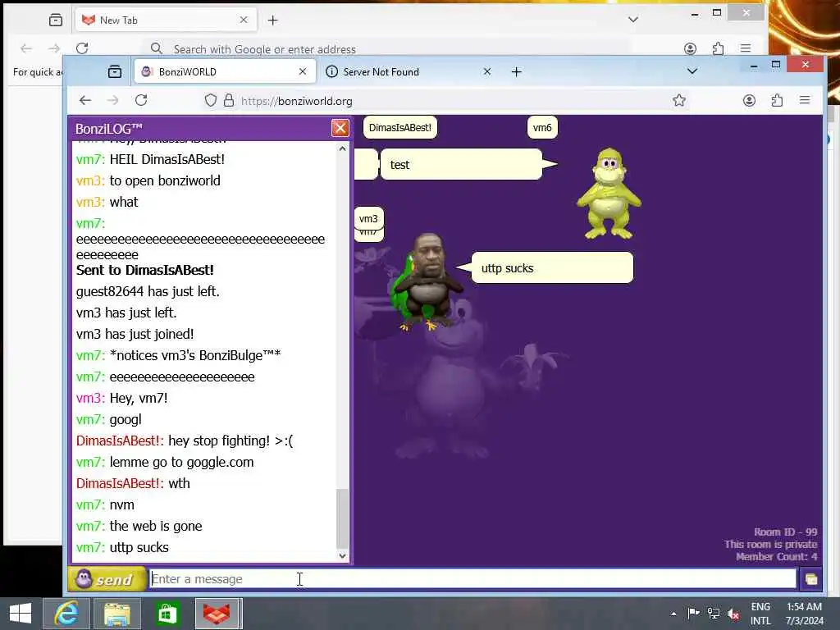840x630 pixels.
Task: Open the Windows Start button
Action: pyautogui.click(x=21, y=614)
